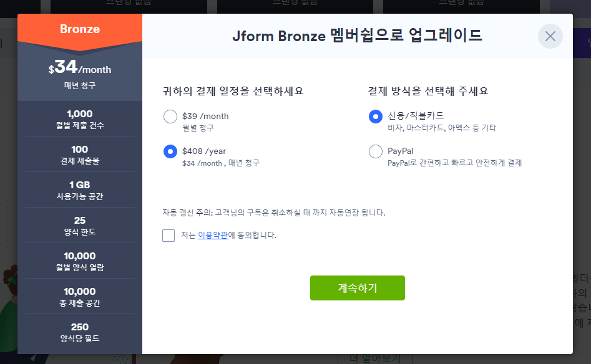Click the 결제 방식을 선택해 주세요 heading
Image resolution: width=591 pixels, height=364 pixels.
428,91
